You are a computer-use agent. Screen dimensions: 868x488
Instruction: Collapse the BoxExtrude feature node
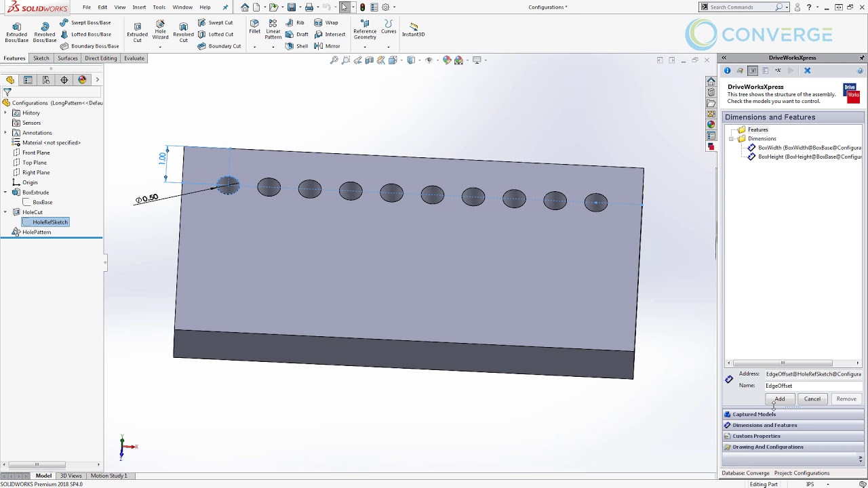[x=5, y=192]
